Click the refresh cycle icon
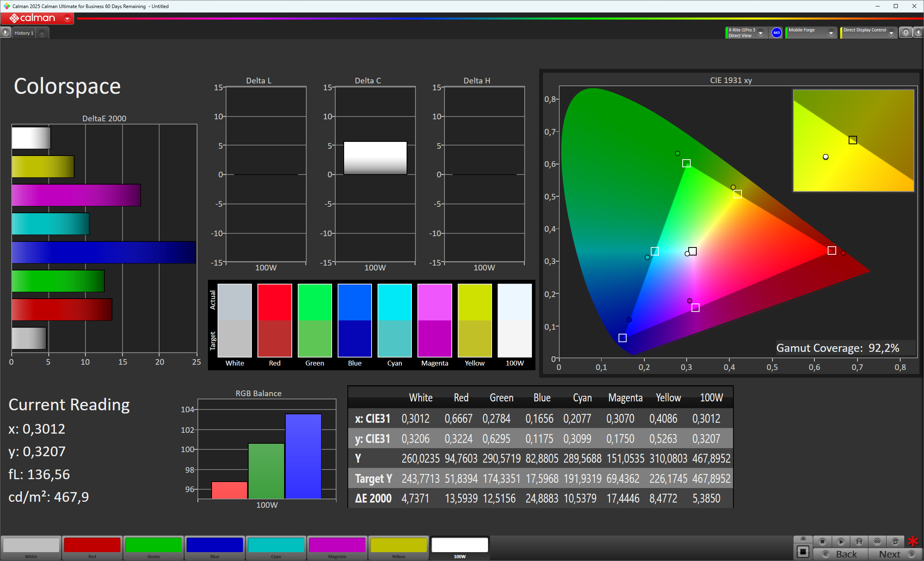 pos(895,542)
